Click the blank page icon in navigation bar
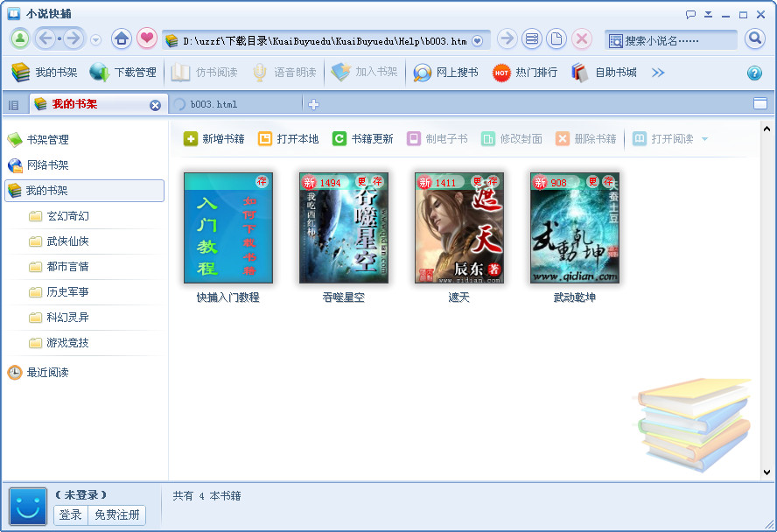777x532 pixels. click(556, 38)
